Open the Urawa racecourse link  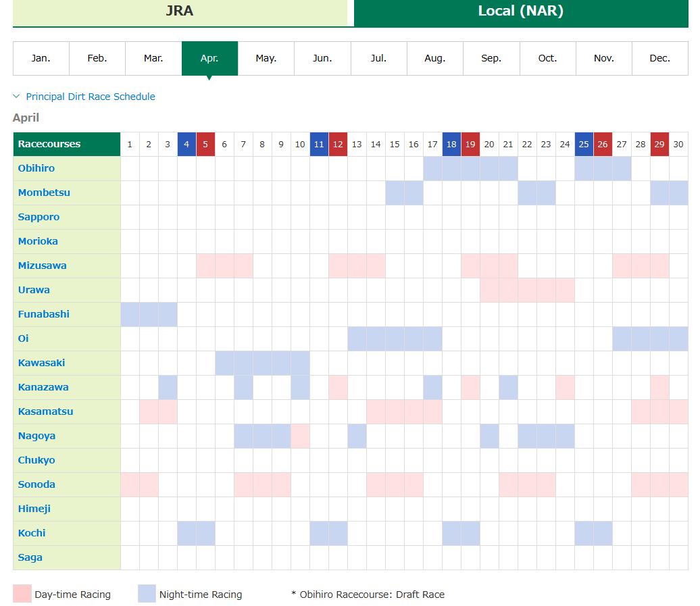34,290
